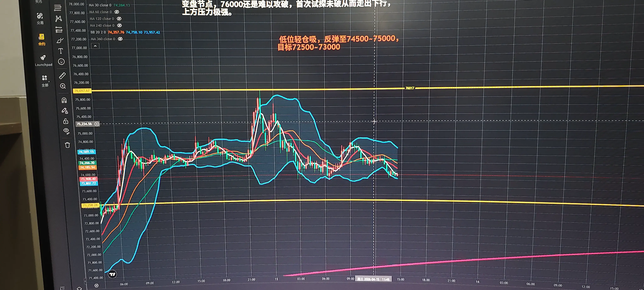Select the XABCD pattern tool
This screenshot has height=290, width=644.
pos(58,19)
